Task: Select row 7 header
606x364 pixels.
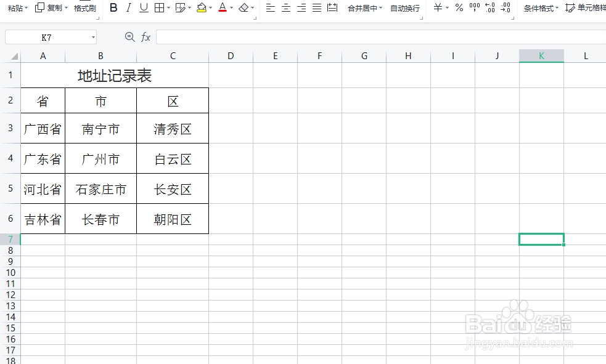Action: [x=10, y=240]
